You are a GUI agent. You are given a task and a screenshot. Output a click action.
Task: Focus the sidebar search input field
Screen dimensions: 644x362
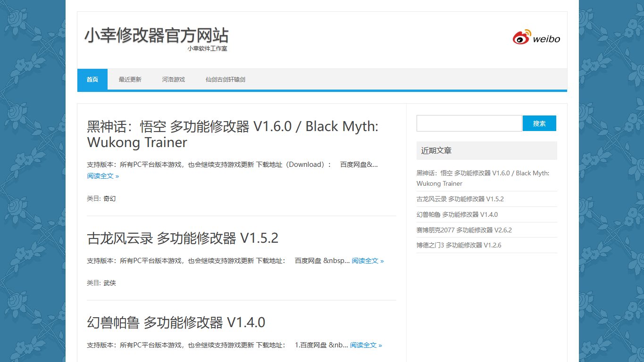click(469, 123)
